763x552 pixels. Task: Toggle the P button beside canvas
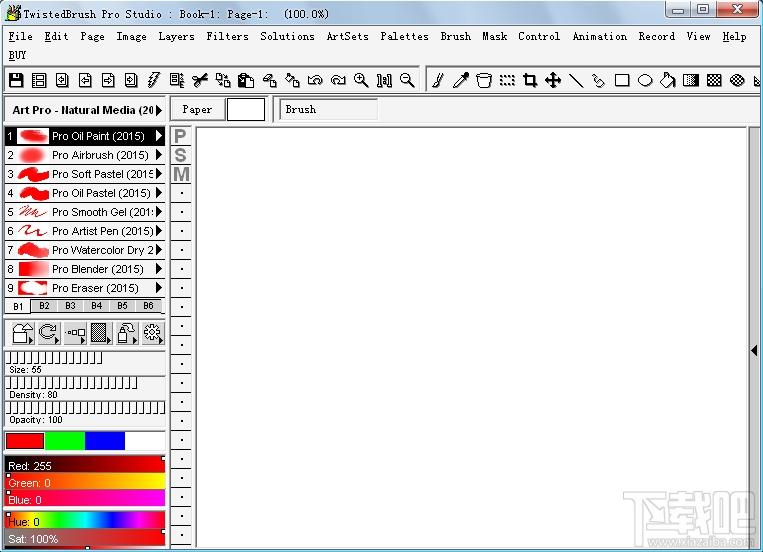coord(181,136)
